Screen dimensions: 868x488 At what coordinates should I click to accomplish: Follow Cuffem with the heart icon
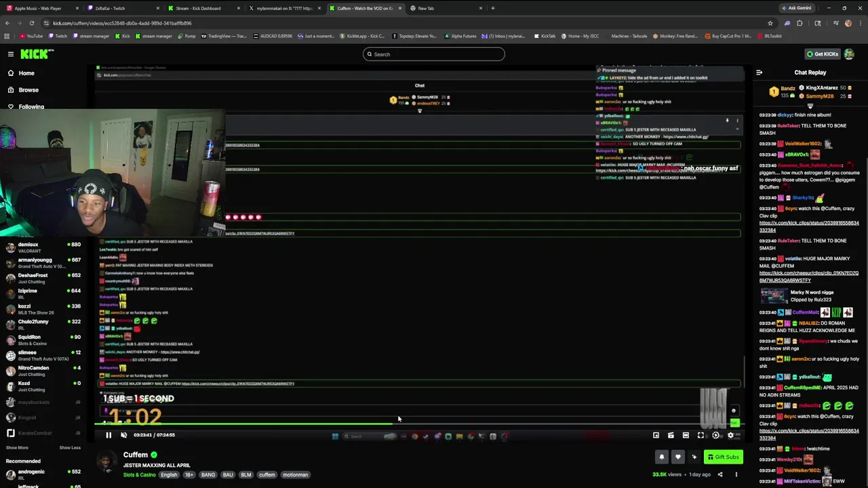click(x=677, y=457)
